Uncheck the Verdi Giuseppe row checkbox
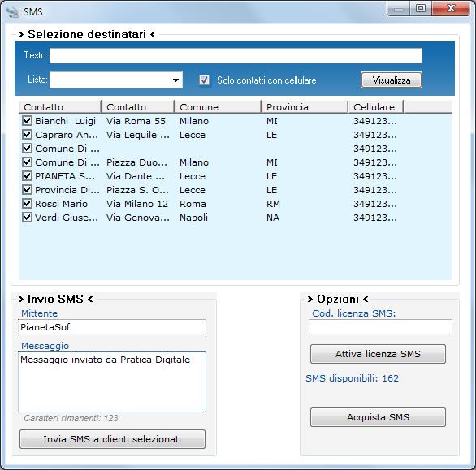Viewport: 476px width, 470px height. click(27, 218)
